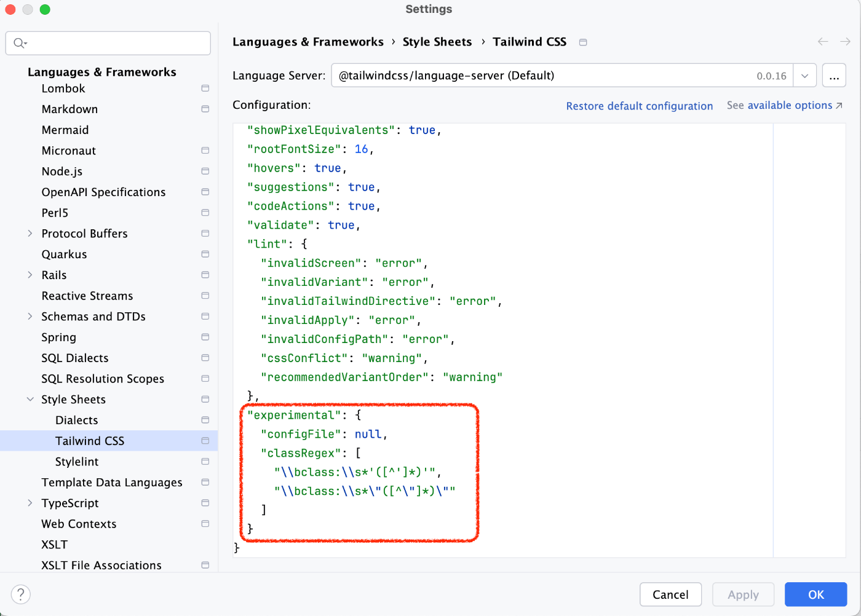Viewport: 861px width, 616px height.
Task: Collapse the Style Sheets tree node
Action: pyautogui.click(x=30, y=400)
